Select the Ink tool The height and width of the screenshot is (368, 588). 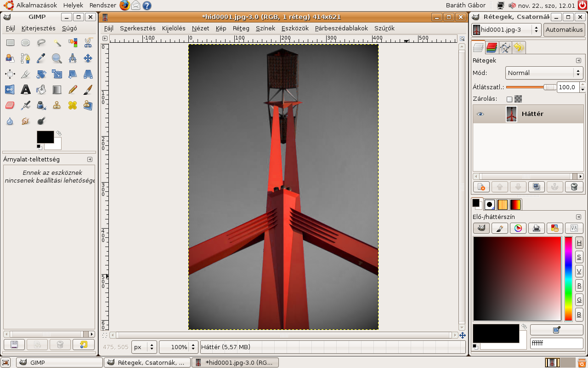click(x=41, y=105)
